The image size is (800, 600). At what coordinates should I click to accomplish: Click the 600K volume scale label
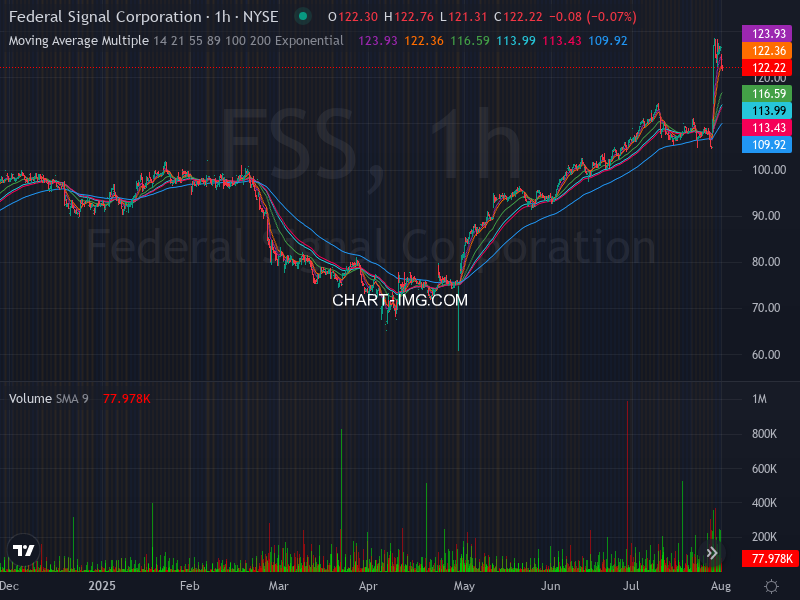(764, 469)
